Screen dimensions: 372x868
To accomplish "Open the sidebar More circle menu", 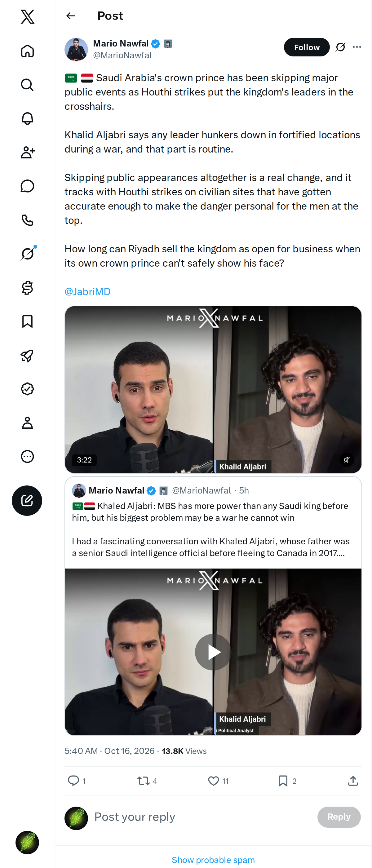I will tap(27, 456).
